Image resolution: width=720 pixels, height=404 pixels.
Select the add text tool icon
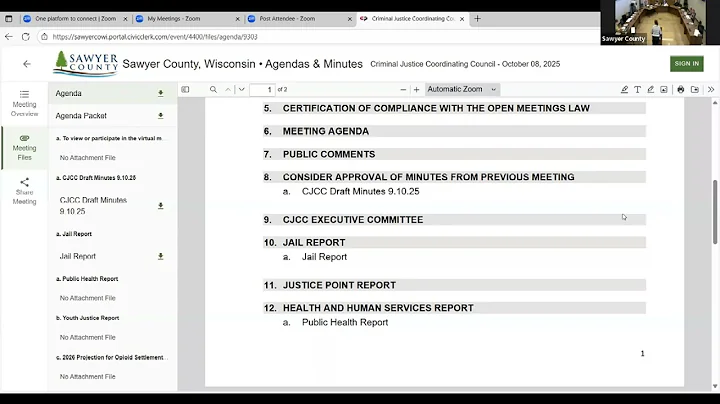click(x=637, y=90)
